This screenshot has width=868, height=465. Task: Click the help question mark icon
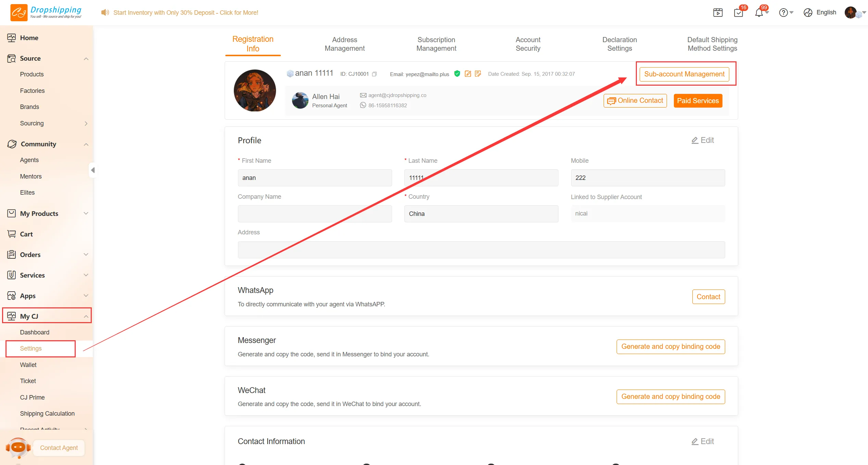783,13
